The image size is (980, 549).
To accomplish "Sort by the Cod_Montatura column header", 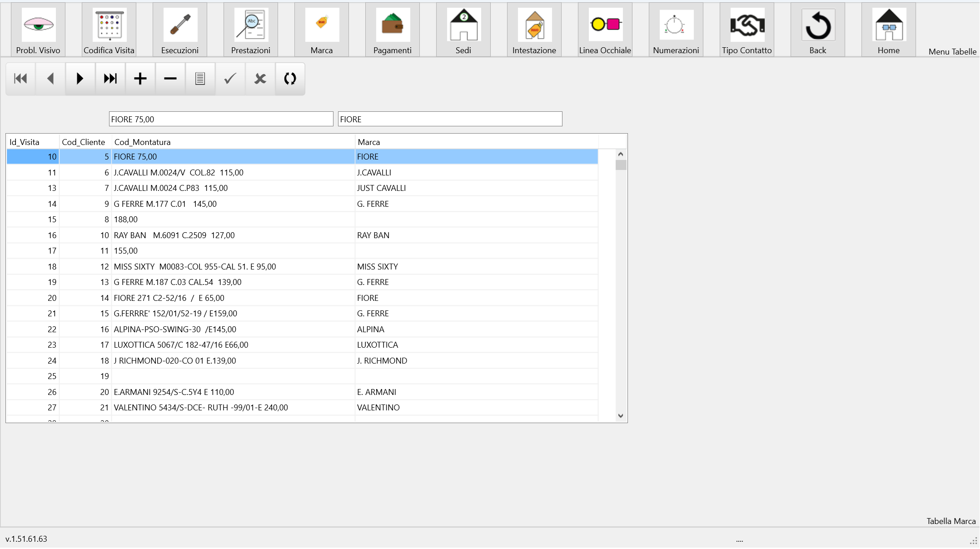I will (x=234, y=142).
